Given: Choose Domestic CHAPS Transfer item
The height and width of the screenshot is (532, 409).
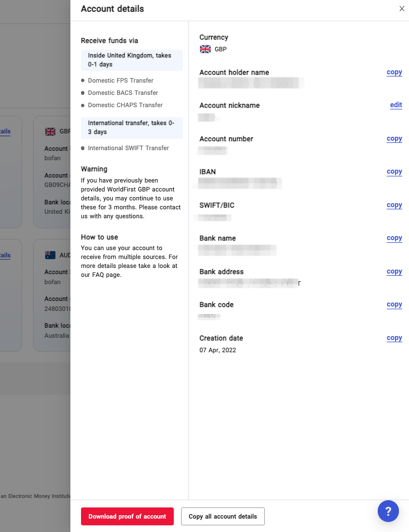Looking at the screenshot, I should [125, 105].
